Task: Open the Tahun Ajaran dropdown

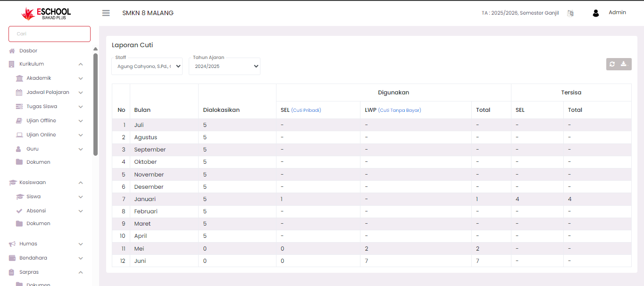Action: pos(225,67)
